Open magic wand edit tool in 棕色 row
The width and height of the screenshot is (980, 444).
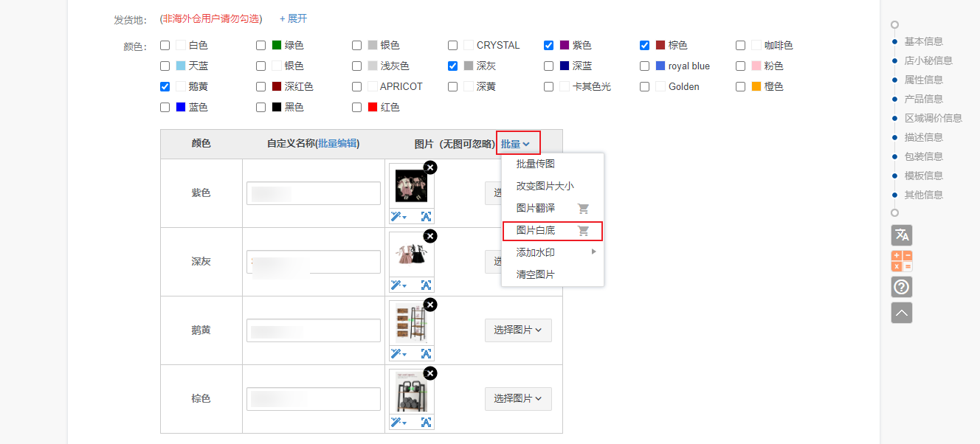pos(398,422)
